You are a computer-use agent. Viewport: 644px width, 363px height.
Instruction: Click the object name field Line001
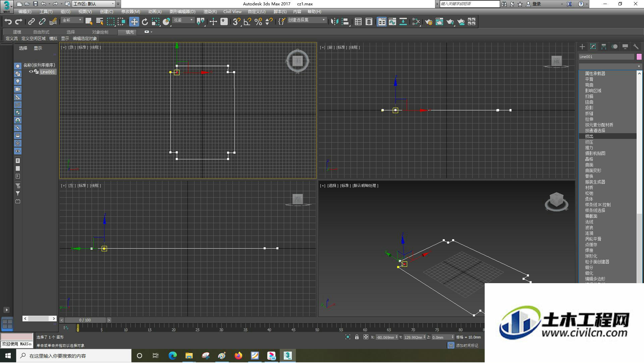tap(606, 57)
